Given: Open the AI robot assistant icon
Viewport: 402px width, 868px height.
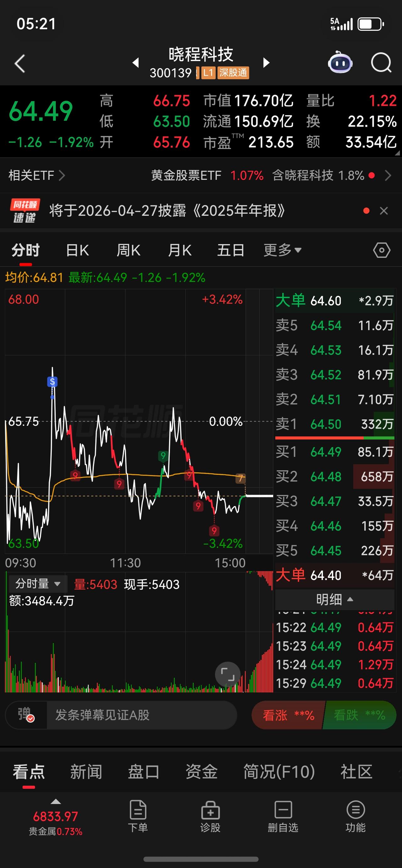Looking at the screenshot, I should tap(340, 62).
